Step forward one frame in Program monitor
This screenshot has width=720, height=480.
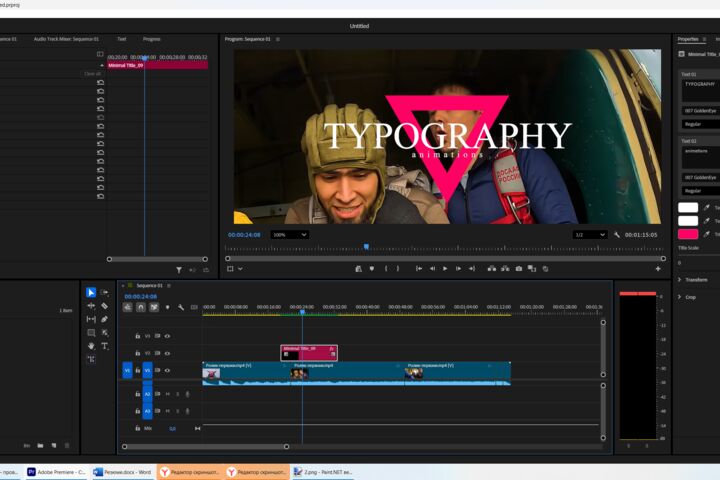[x=458, y=269]
